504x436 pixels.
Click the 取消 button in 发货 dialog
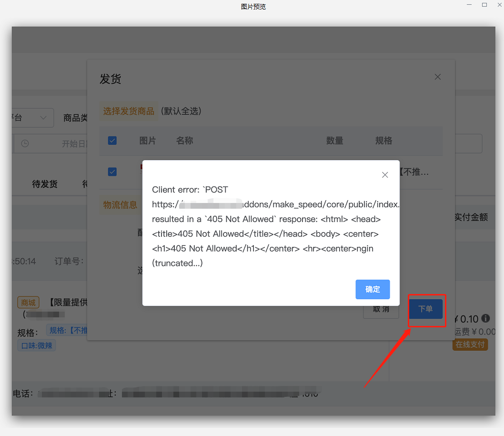tap(381, 310)
